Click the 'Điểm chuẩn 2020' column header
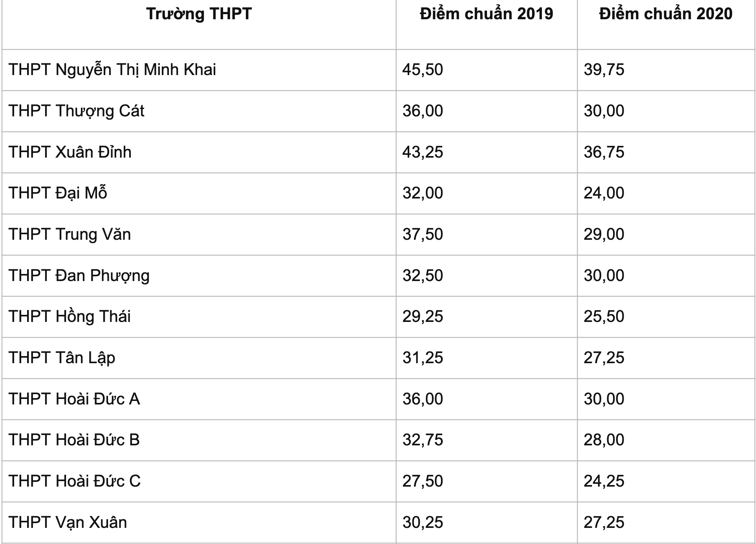 666,14
